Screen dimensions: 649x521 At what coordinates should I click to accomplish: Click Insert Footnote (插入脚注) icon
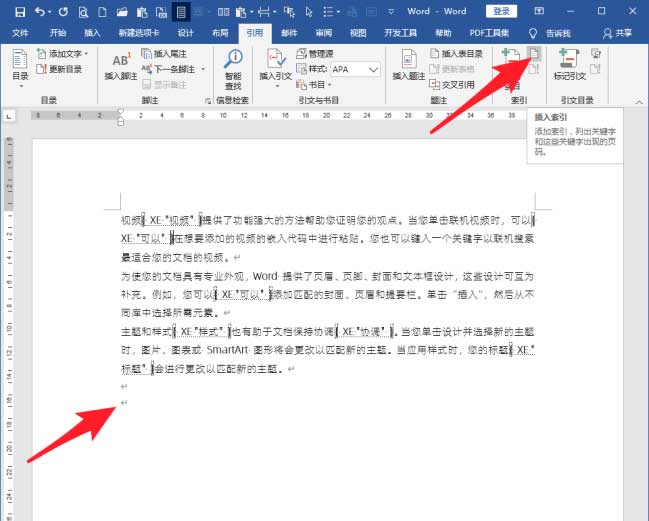(x=121, y=65)
